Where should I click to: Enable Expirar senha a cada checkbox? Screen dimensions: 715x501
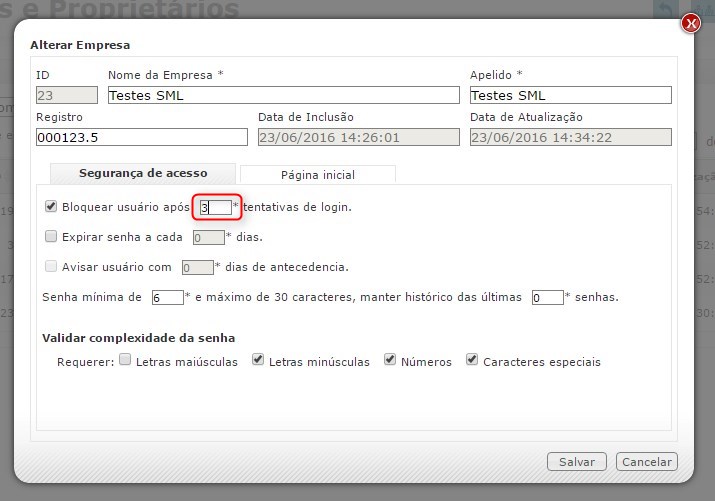coord(52,237)
